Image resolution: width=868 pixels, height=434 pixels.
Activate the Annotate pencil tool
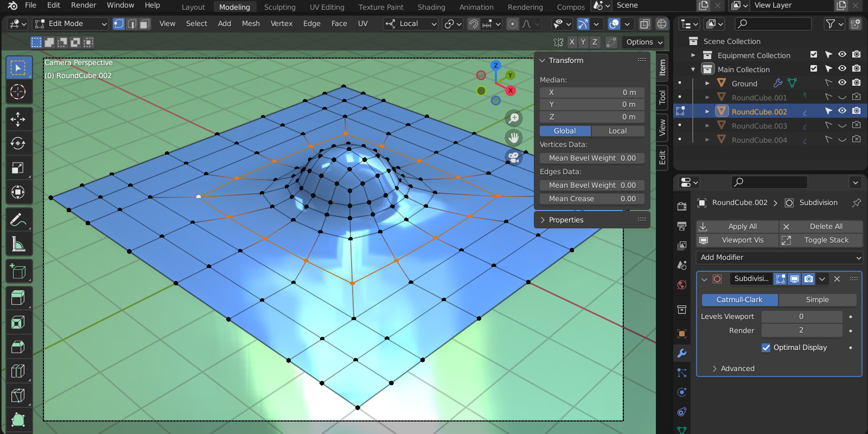point(18,219)
